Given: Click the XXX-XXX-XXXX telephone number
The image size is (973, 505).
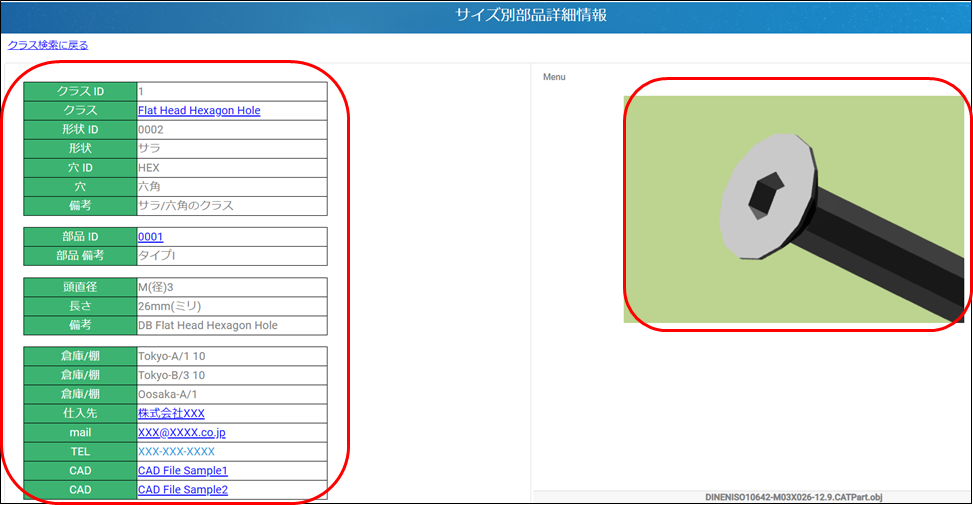Looking at the screenshot, I should click(176, 452).
